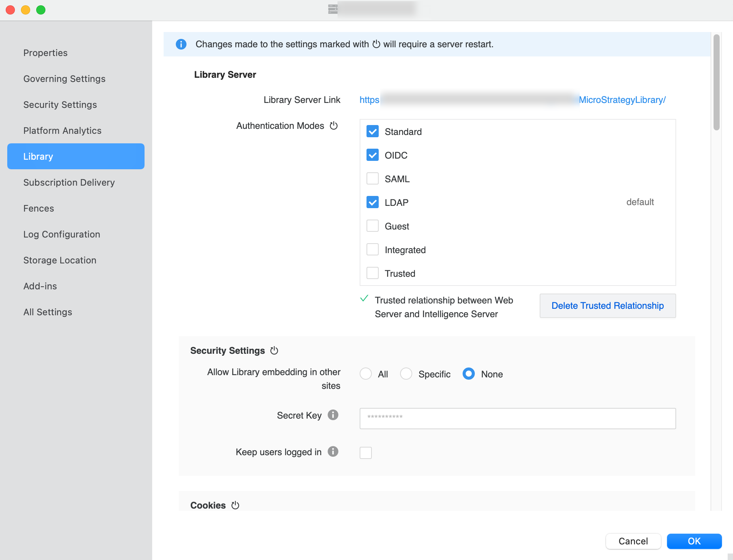Open Governing Settings in the sidebar
Viewport: 733px width, 560px height.
click(x=64, y=79)
